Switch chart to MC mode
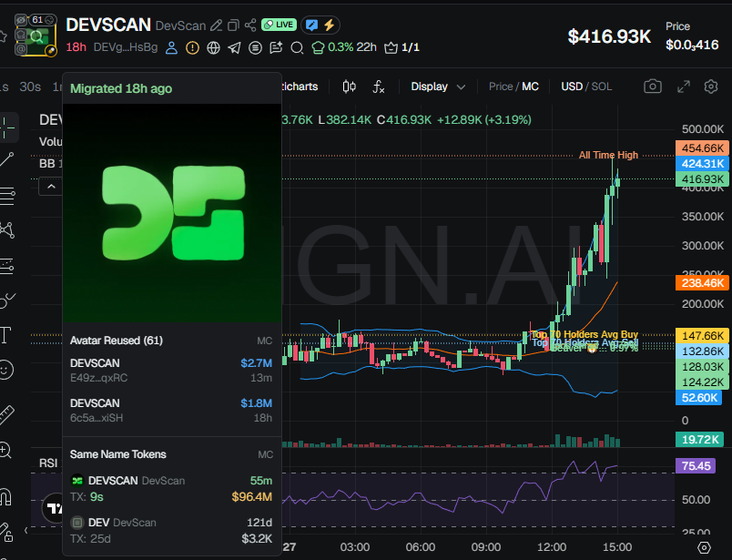 [x=530, y=87]
